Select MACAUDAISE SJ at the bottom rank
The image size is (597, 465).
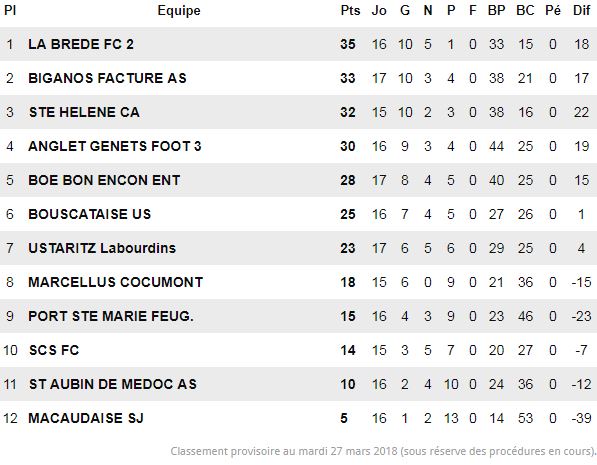pyautogui.click(x=86, y=418)
